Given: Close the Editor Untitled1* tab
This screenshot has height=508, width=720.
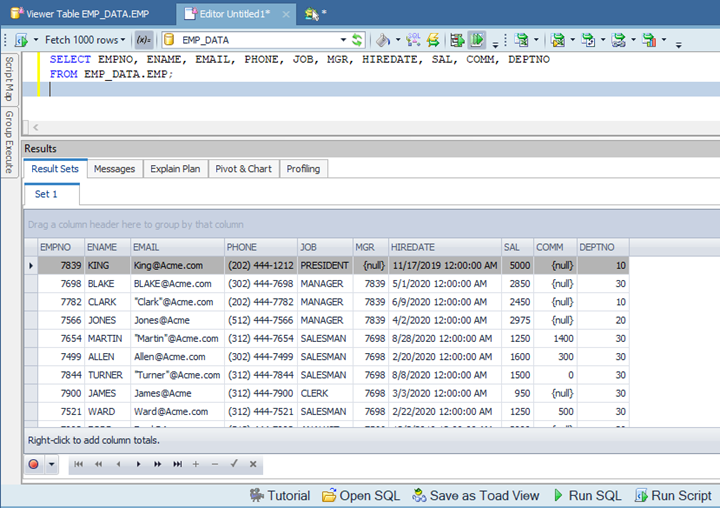Looking at the screenshot, I should tap(286, 14).
